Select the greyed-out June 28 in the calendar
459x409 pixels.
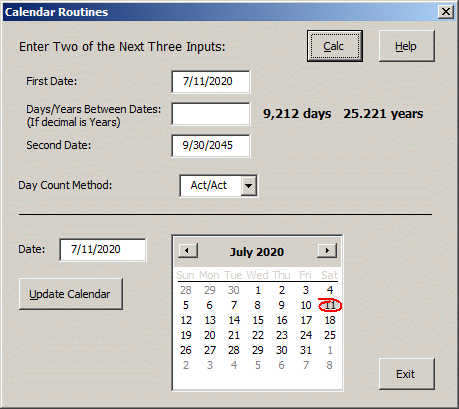pyautogui.click(x=186, y=290)
